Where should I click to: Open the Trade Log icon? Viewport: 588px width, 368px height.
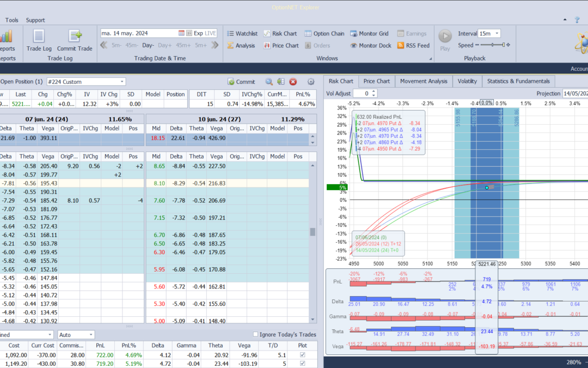click(39, 37)
